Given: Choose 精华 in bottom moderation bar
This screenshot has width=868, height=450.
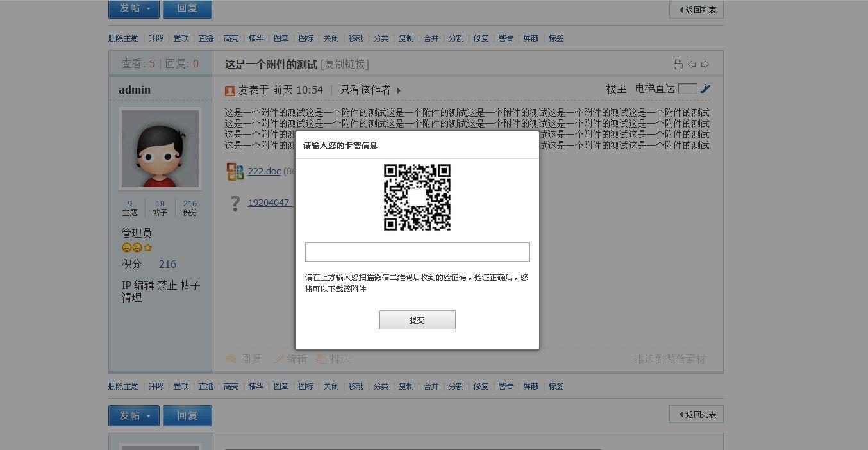Looking at the screenshot, I should point(256,387).
